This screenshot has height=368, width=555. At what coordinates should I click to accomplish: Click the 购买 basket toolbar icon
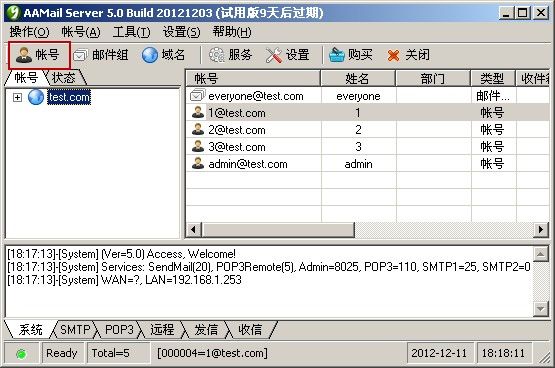tap(336, 55)
